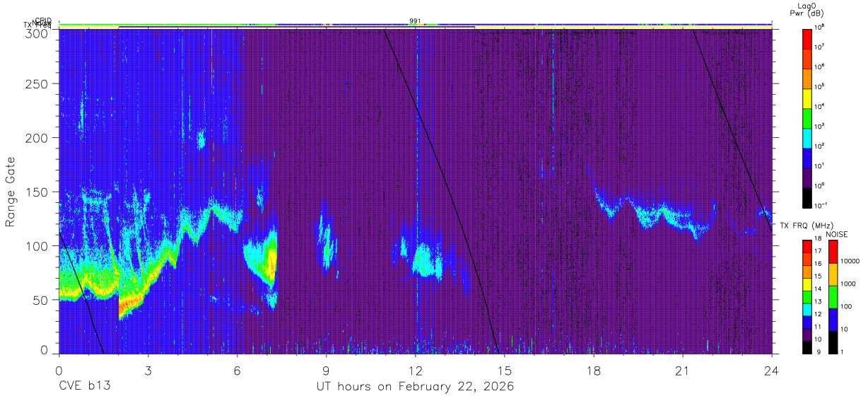The image size is (868, 401).
Task: Click the '14' label on the TX FRQ scale
Action: coord(818,289)
